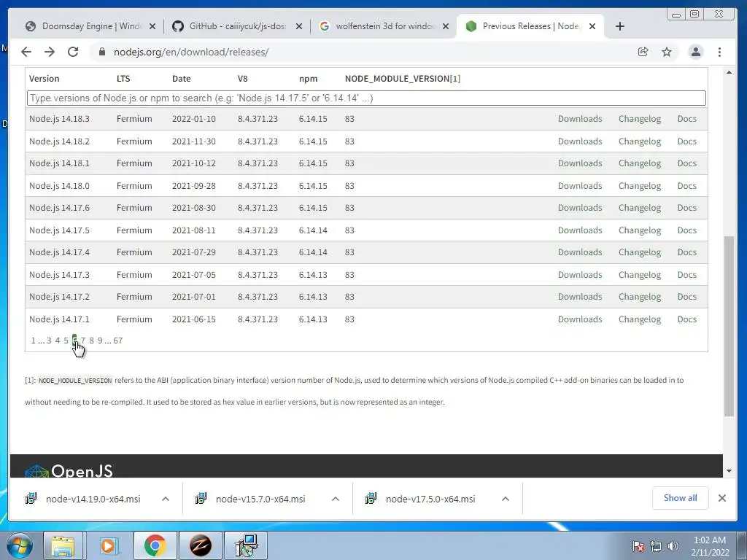Open the Windows Start menu
The width and height of the screenshot is (747, 560).
(x=19, y=545)
